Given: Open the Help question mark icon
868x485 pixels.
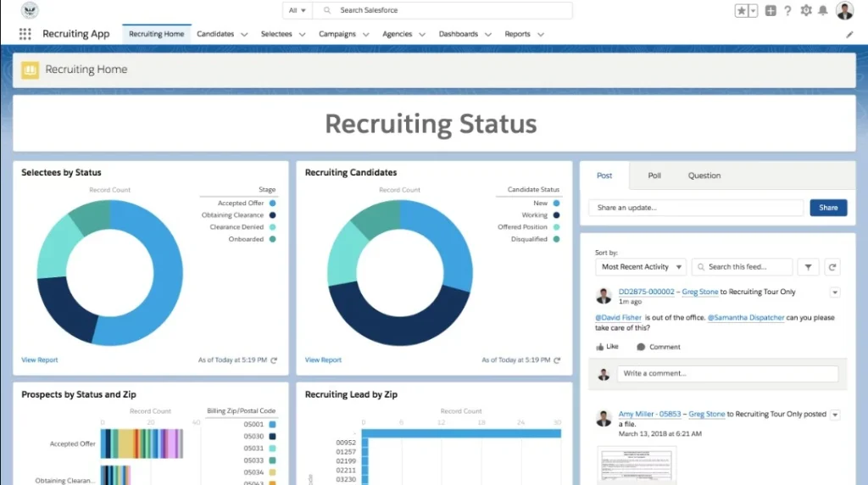Looking at the screenshot, I should [787, 10].
